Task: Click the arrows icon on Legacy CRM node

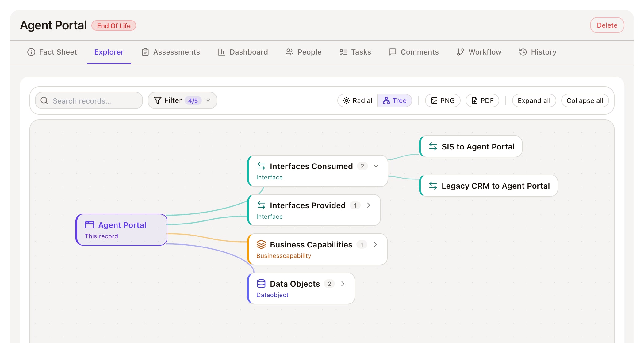Action: pos(433,186)
